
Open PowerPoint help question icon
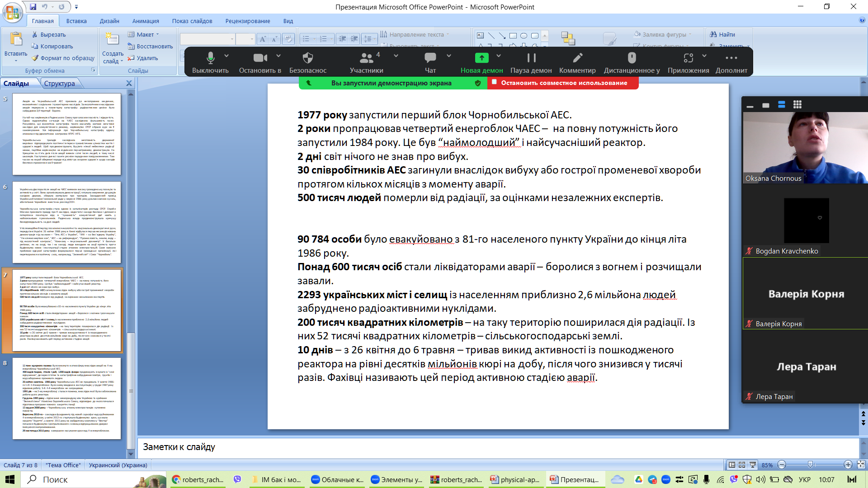[x=862, y=20]
